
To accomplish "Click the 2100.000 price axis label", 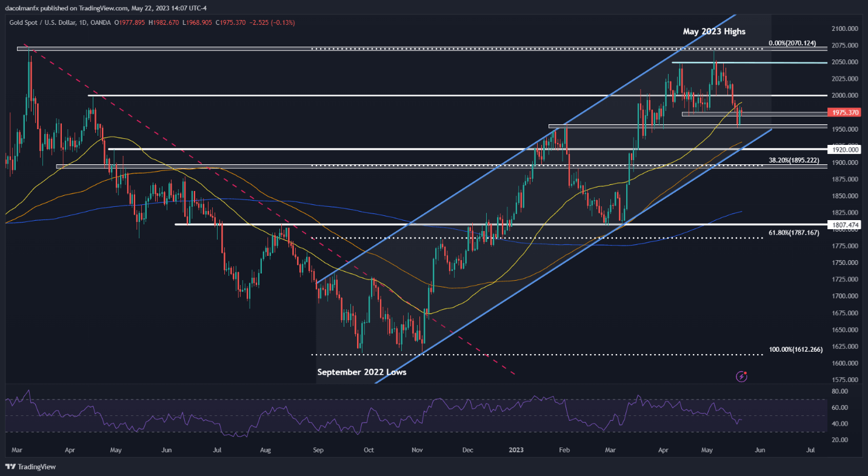I will coord(845,28).
